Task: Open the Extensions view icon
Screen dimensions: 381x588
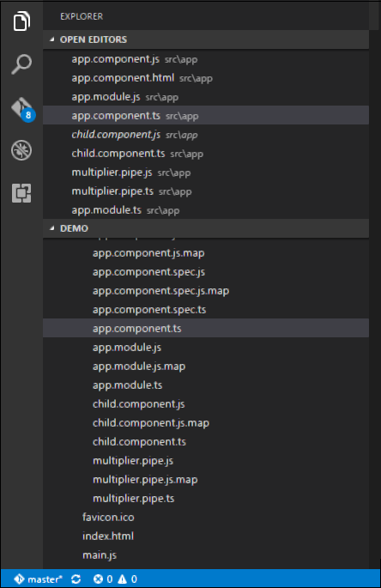Action: pos(21,193)
